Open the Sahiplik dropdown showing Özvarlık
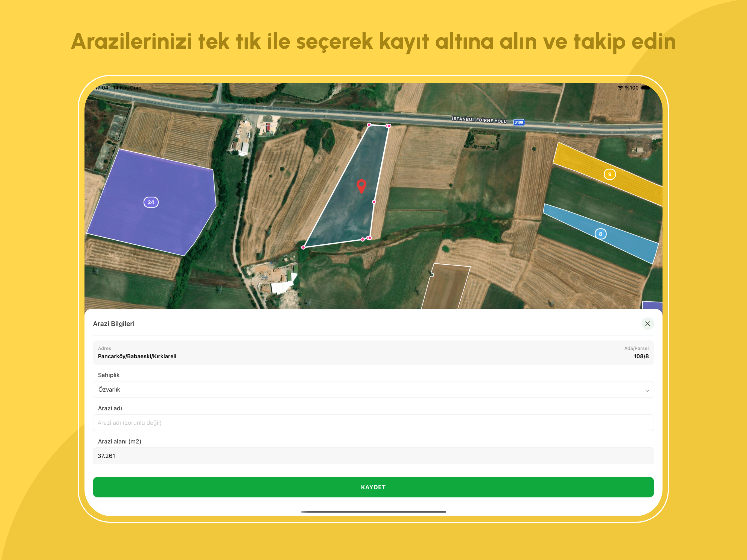Viewport: 747px width, 560px height. (x=373, y=389)
